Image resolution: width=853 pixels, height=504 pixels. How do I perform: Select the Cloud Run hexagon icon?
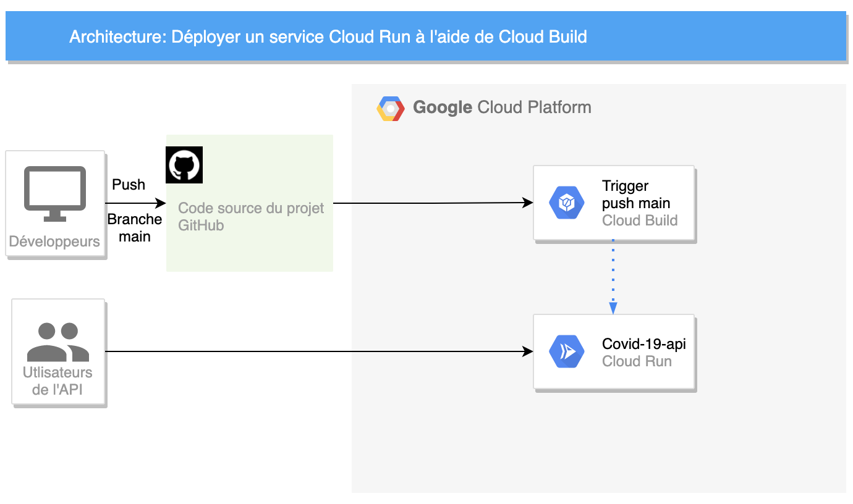click(567, 351)
